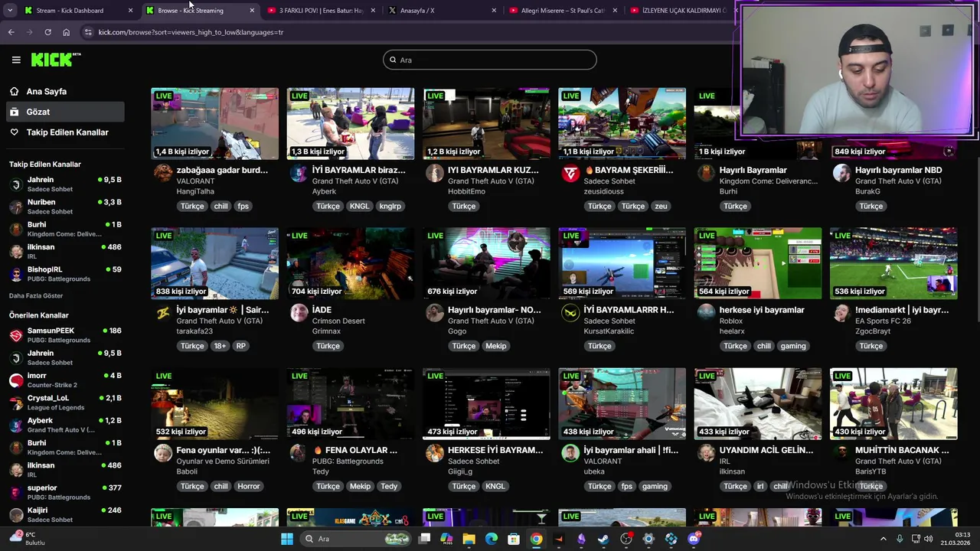Open the hamburger sidebar menu
The width and height of the screenshot is (980, 551).
pos(16,60)
